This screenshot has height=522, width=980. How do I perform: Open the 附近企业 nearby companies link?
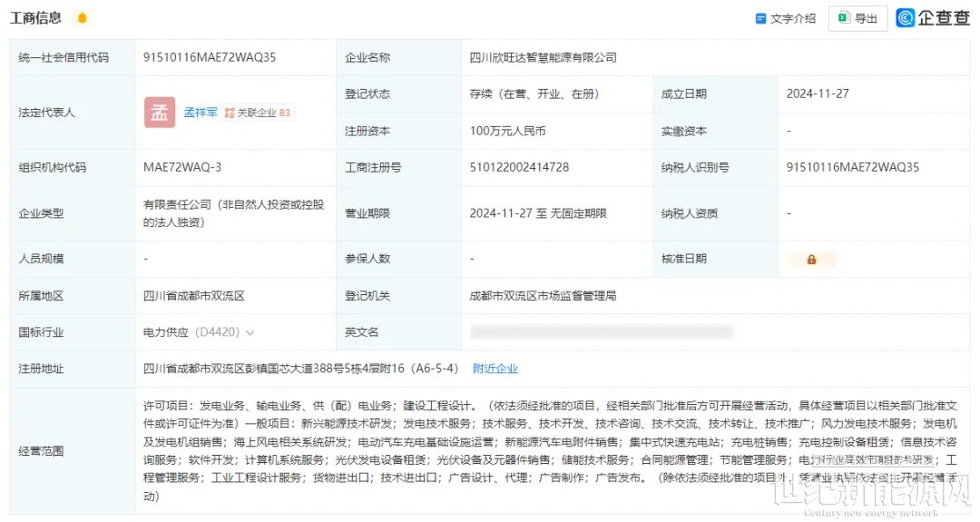point(495,369)
